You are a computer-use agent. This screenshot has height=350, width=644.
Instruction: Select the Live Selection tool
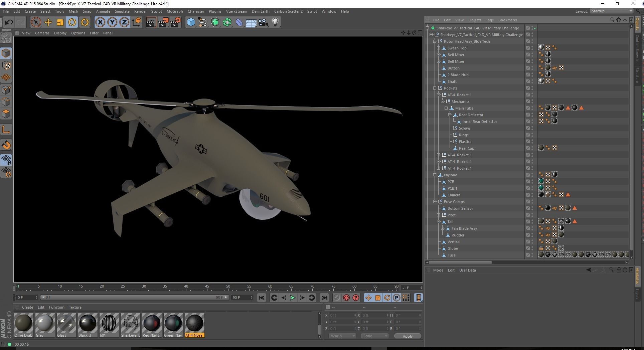click(36, 22)
